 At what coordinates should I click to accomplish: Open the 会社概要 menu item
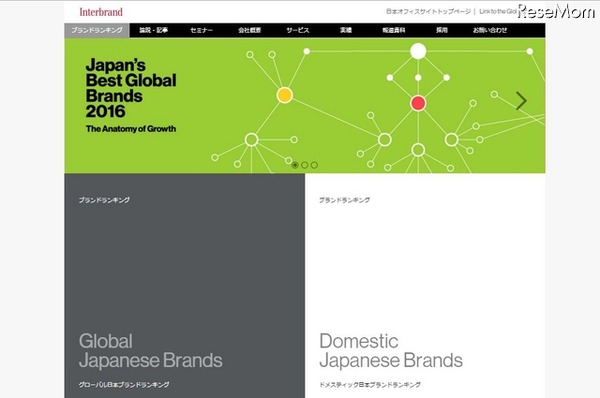pyautogui.click(x=249, y=30)
